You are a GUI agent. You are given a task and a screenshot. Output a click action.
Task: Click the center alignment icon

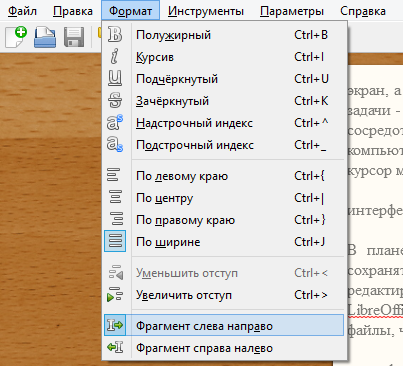pyautogui.click(x=116, y=197)
